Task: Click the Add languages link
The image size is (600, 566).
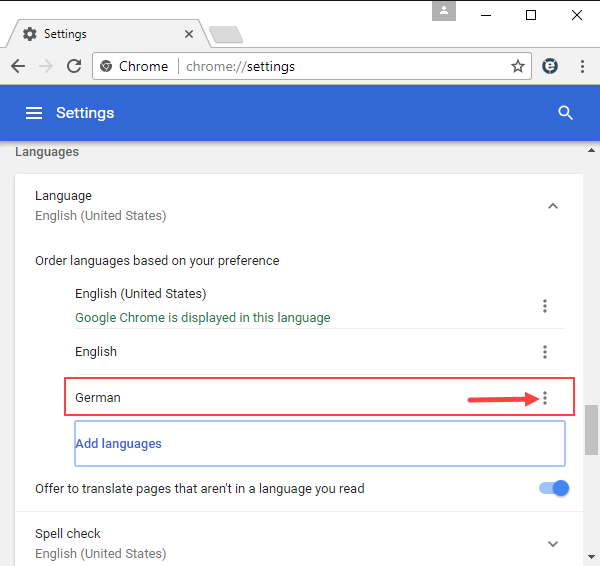Action: point(118,444)
